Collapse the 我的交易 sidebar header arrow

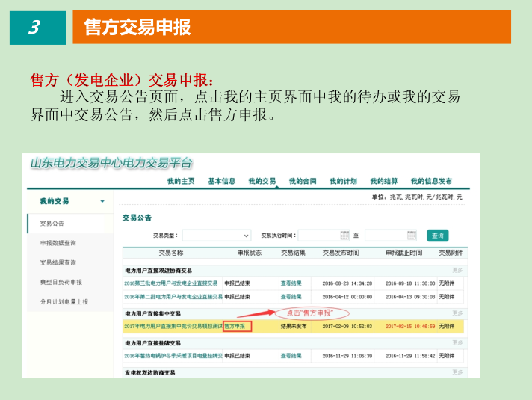[102, 201]
